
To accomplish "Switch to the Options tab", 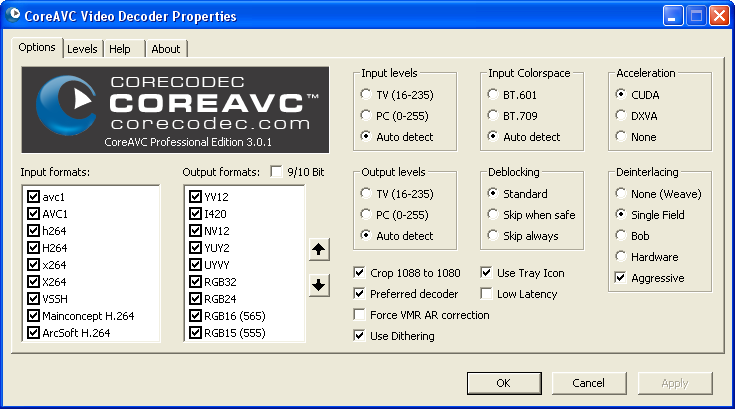I will [37, 47].
